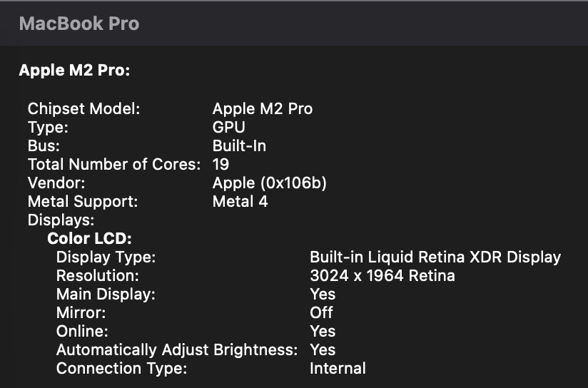588x388 pixels.
Task: Select the Color LCD heading
Action: point(90,238)
